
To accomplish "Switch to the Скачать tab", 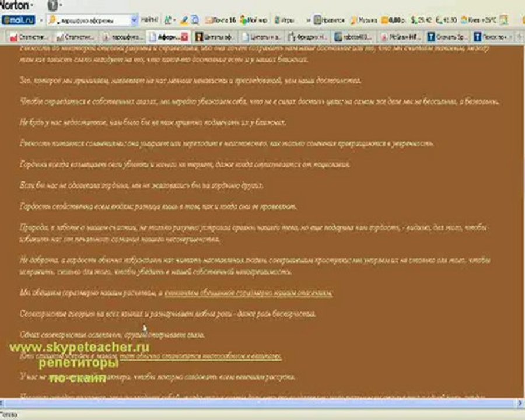I will (447, 37).
